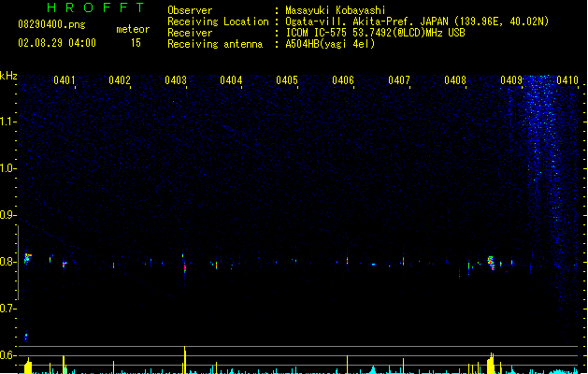
Task: Click the ICOM IC-575 receiver text
Action: 375,33
